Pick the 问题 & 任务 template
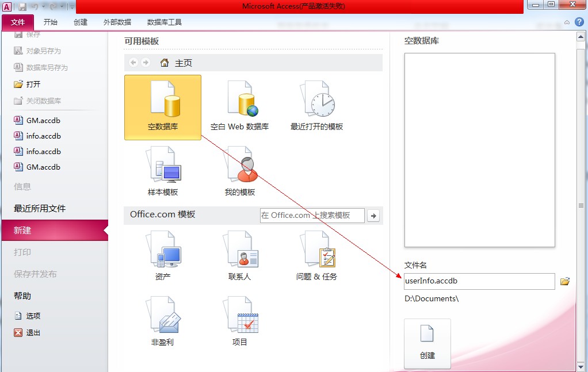The width and height of the screenshot is (588, 372). click(x=317, y=256)
